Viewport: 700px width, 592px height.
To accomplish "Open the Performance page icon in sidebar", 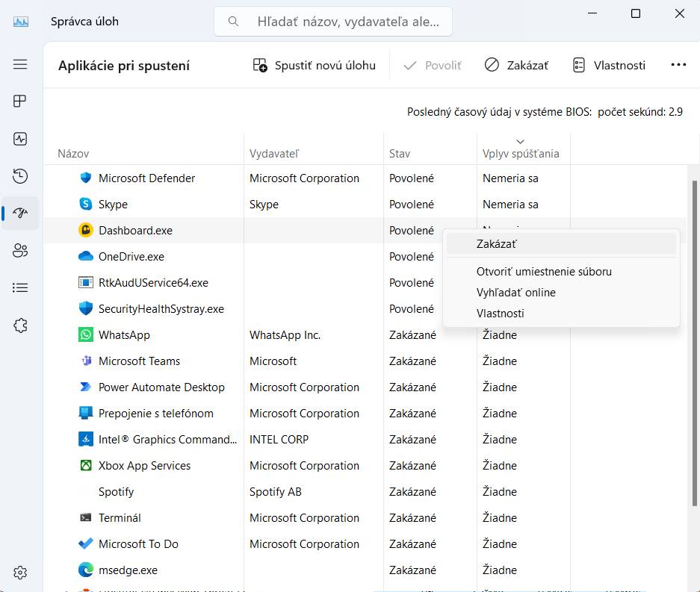I will tap(20, 139).
